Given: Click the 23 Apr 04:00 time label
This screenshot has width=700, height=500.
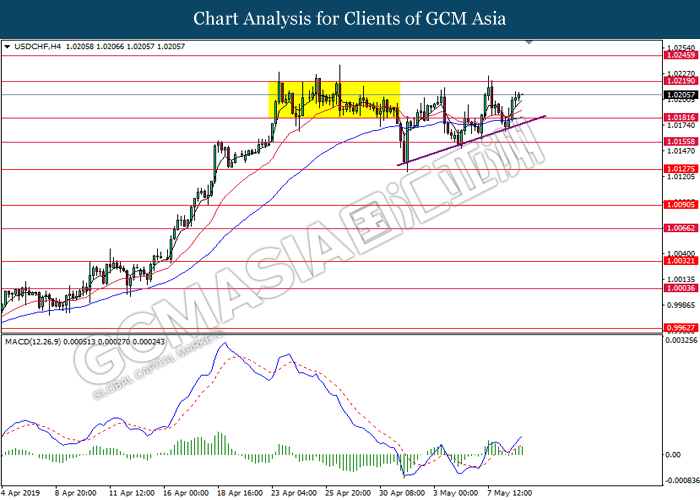Looking at the screenshot, I should point(294,493).
